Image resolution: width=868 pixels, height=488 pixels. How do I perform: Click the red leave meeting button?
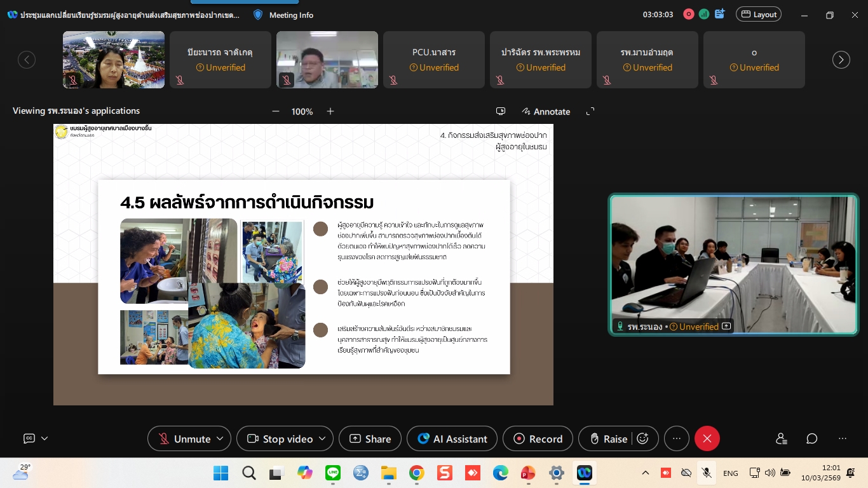707,438
